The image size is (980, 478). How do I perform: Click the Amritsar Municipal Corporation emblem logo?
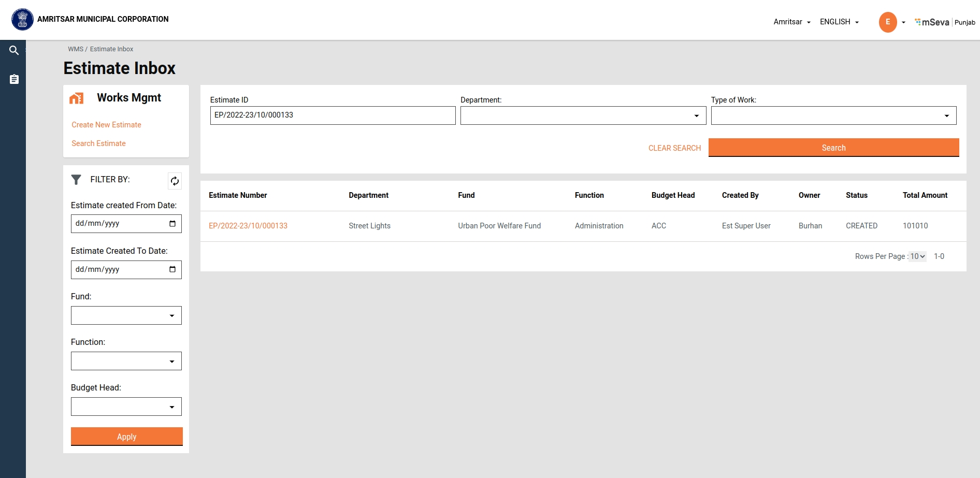(x=22, y=19)
